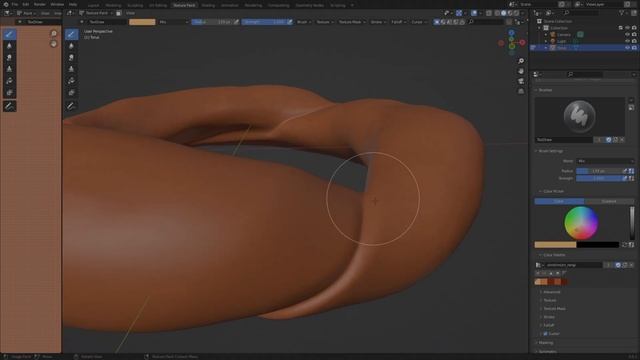The height and width of the screenshot is (360, 640).
Task: Select the Draw tool in image editor toolbar
Action: click(9, 34)
